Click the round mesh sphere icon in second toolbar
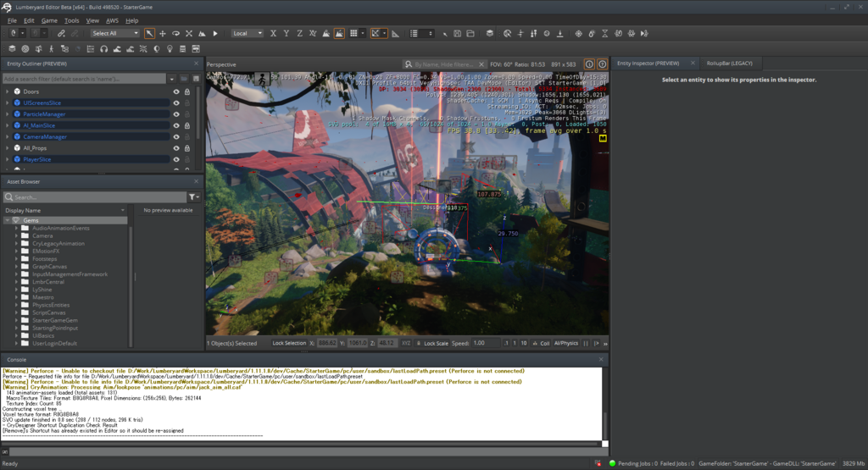 [25, 48]
